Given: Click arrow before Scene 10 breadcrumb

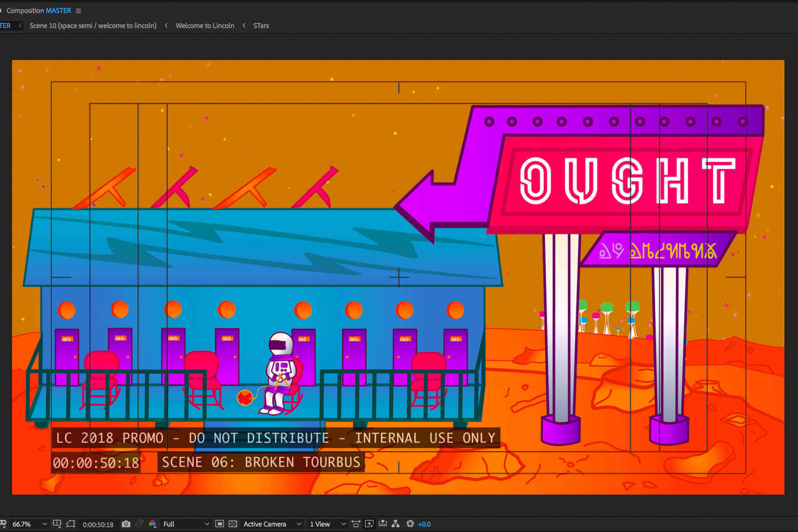Looking at the screenshot, I should click(x=20, y=26).
